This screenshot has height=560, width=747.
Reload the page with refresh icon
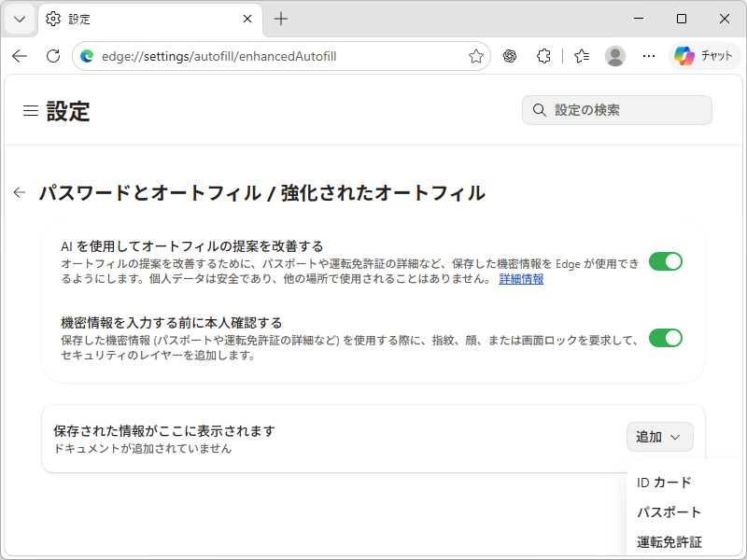[53, 56]
